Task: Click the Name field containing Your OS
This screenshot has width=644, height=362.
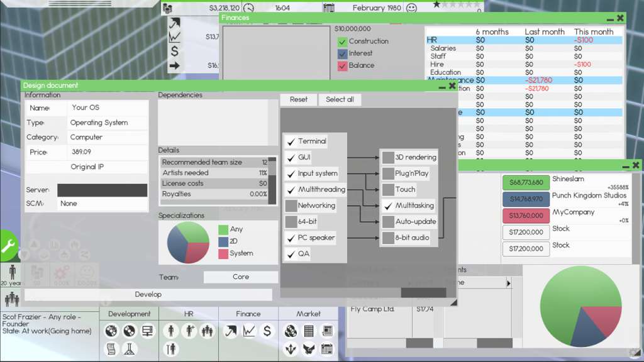Action: [x=107, y=107]
